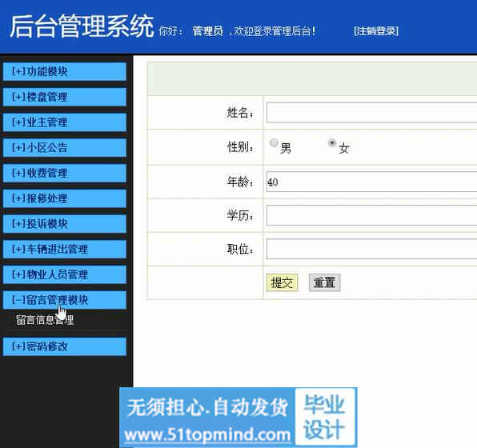
Task: Collapse the 留言管理模块 section
Action: point(65,300)
